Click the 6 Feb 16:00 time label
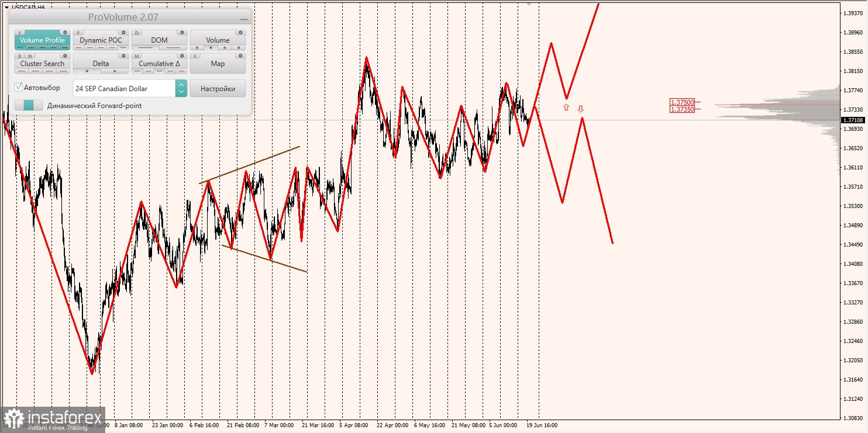Image resolution: width=868 pixels, height=433 pixels. pos(205,425)
